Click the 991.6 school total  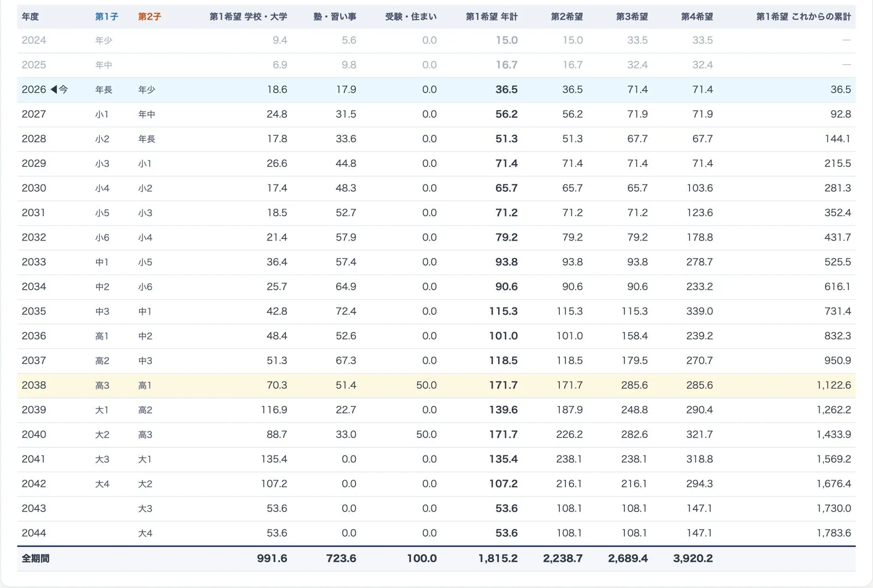[272, 559]
